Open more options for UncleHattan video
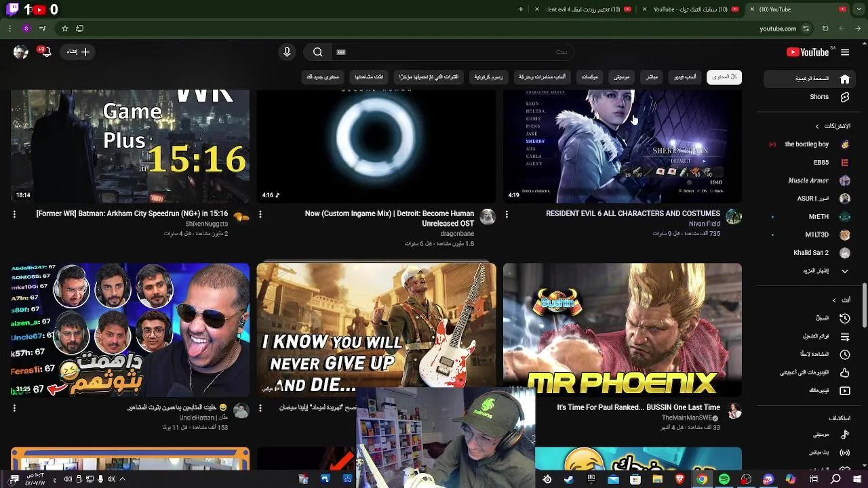The height and width of the screenshot is (488, 868). coord(14,408)
